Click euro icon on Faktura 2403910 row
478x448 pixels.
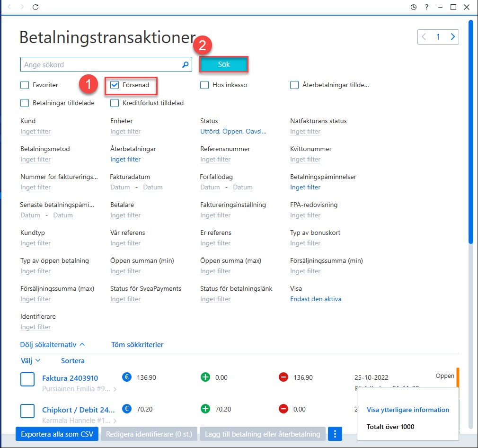127,377
